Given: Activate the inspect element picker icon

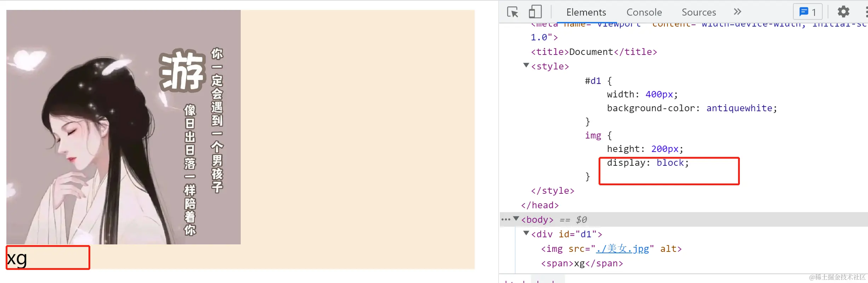Looking at the screenshot, I should [513, 12].
